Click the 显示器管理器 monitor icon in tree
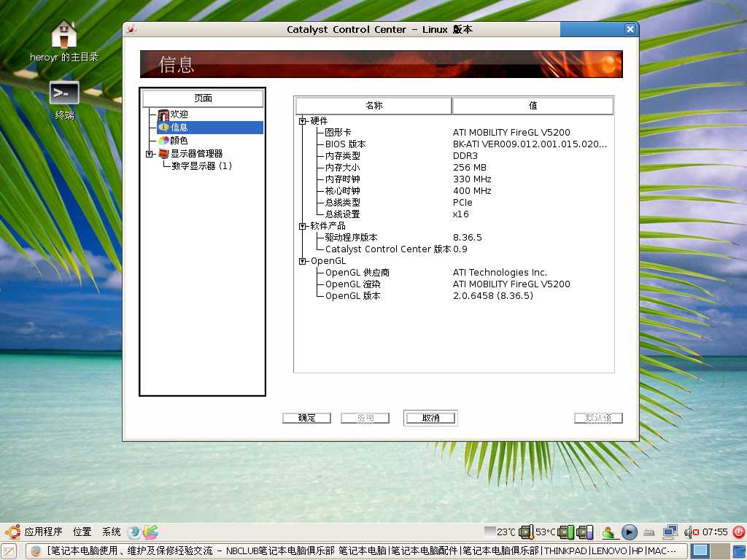Image resolution: width=747 pixels, height=560 pixels. click(x=163, y=153)
